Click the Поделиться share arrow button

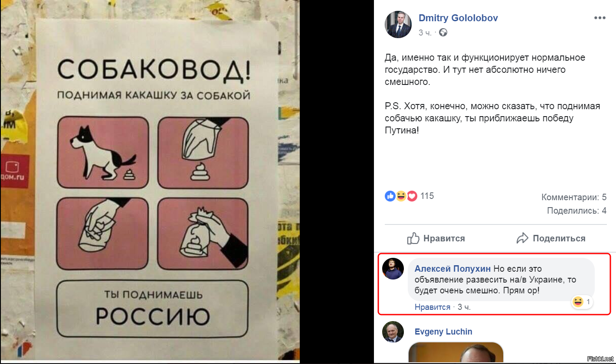pyautogui.click(x=551, y=238)
